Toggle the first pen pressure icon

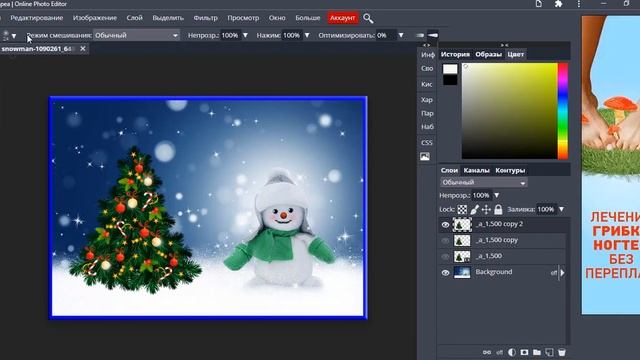pos(420,36)
